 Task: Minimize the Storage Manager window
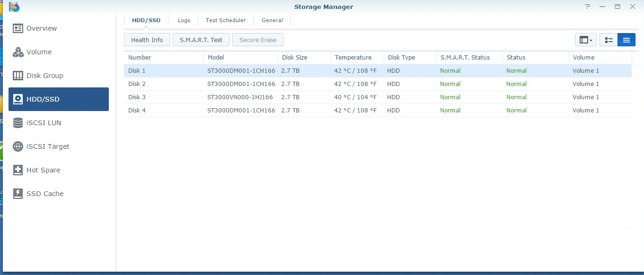point(602,7)
